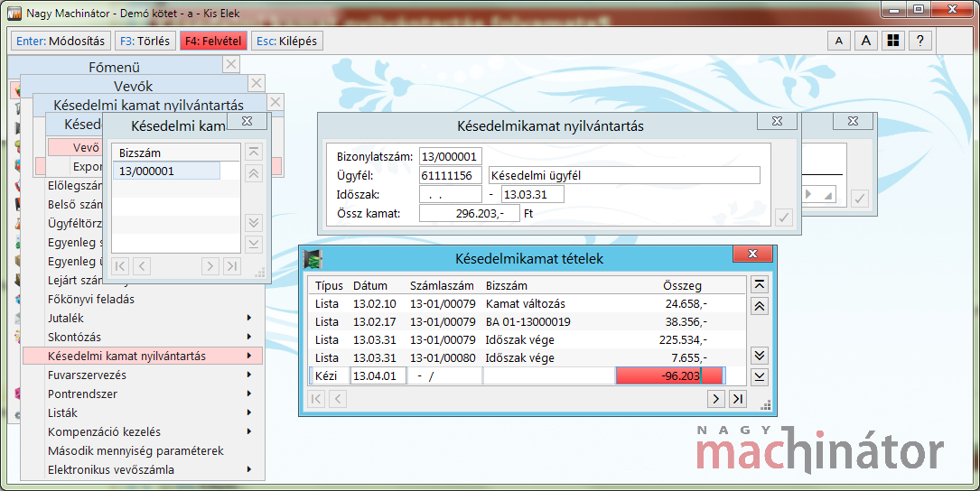
Task: Move one column right in Bizszám list
Action: click(x=210, y=266)
